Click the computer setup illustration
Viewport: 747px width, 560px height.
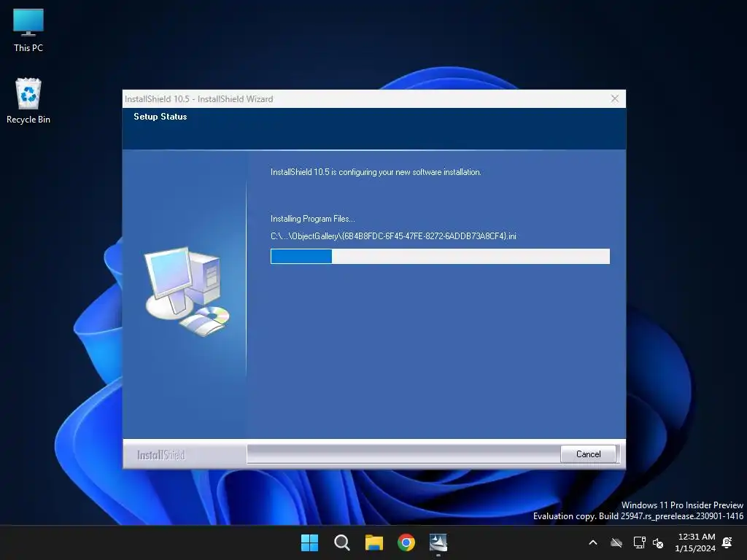[187, 291]
